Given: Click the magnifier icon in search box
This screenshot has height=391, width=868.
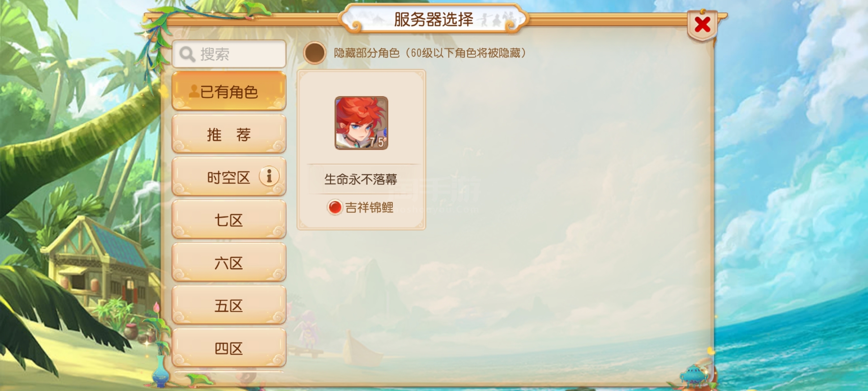Looking at the screenshot, I should (x=187, y=54).
